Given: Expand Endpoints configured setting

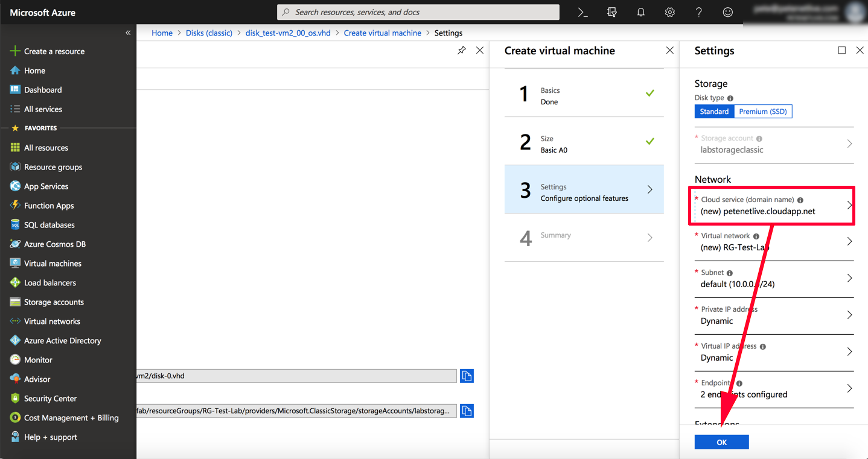Looking at the screenshot, I should click(774, 389).
